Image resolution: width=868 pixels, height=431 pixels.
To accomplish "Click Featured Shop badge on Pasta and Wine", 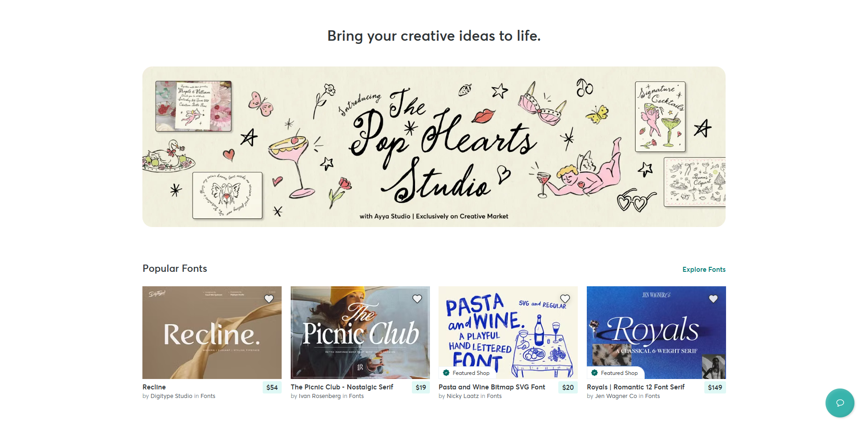I will click(467, 373).
